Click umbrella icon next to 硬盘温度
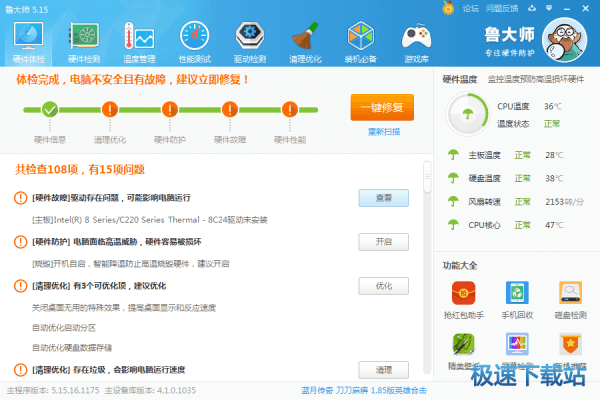This screenshot has height=400, width=600. (453, 178)
